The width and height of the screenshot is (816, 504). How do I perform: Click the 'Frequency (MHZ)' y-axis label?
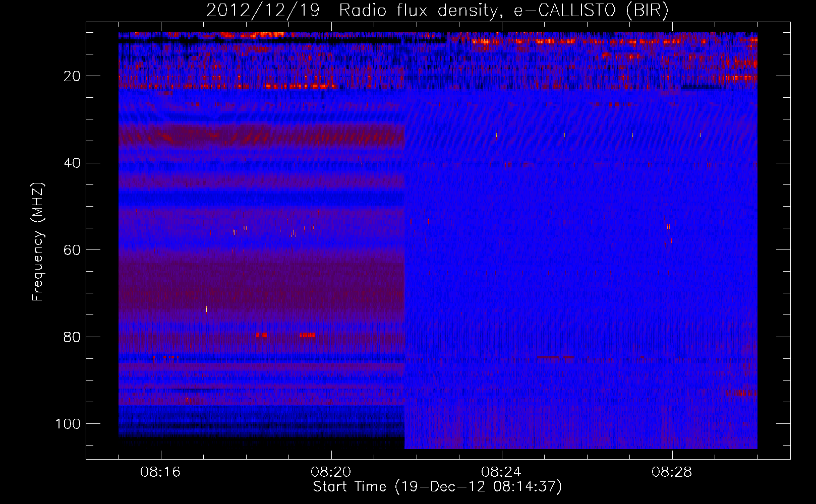38,242
